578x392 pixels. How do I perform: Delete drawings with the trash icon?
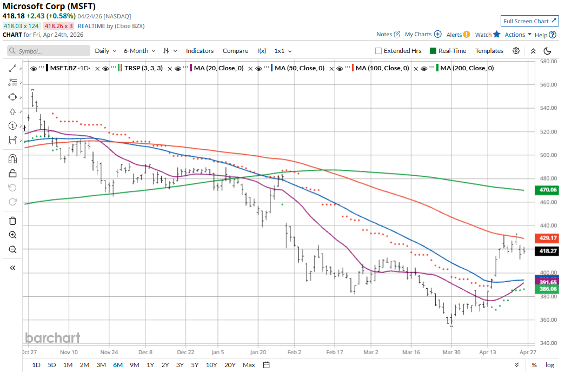click(13, 221)
